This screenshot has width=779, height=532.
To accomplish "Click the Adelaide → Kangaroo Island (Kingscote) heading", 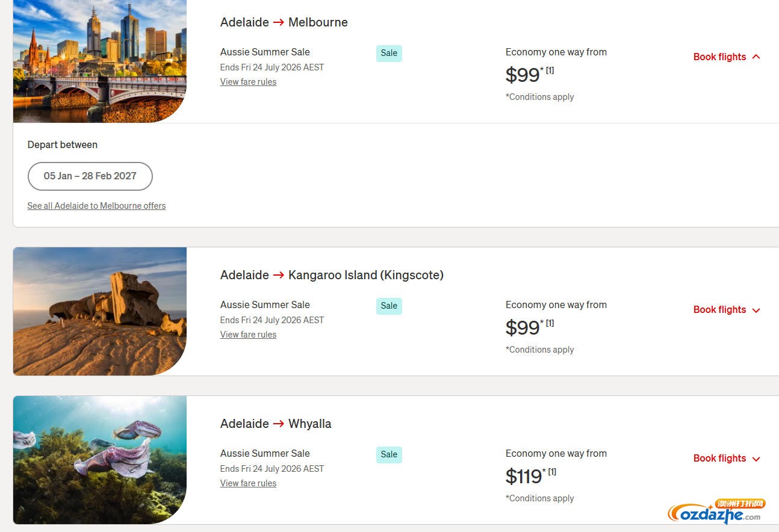I will coord(332,275).
